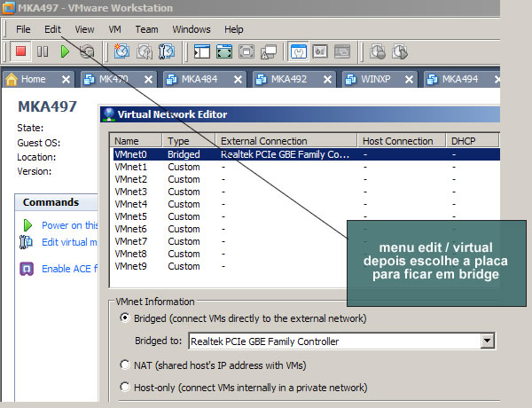Open the Bridged to adapter dropdown
Image resolution: width=532 pixels, height=408 pixels.
487,341
